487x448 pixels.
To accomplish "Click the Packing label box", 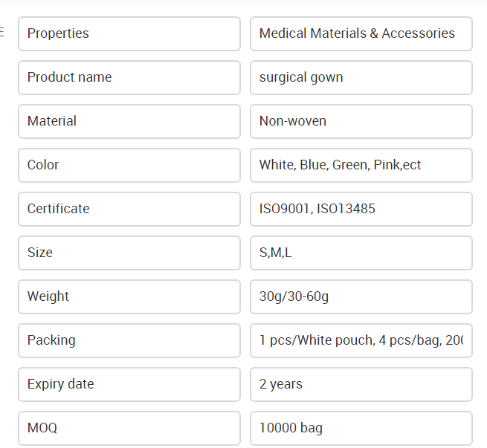I will click(x=129, y=341).
